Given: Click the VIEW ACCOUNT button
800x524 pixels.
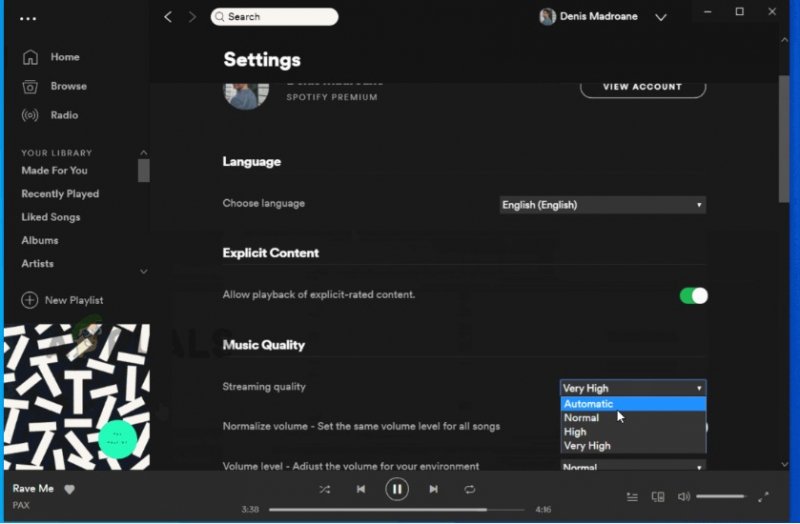Looking at the screenshot, I should click(x=643, y=88).
